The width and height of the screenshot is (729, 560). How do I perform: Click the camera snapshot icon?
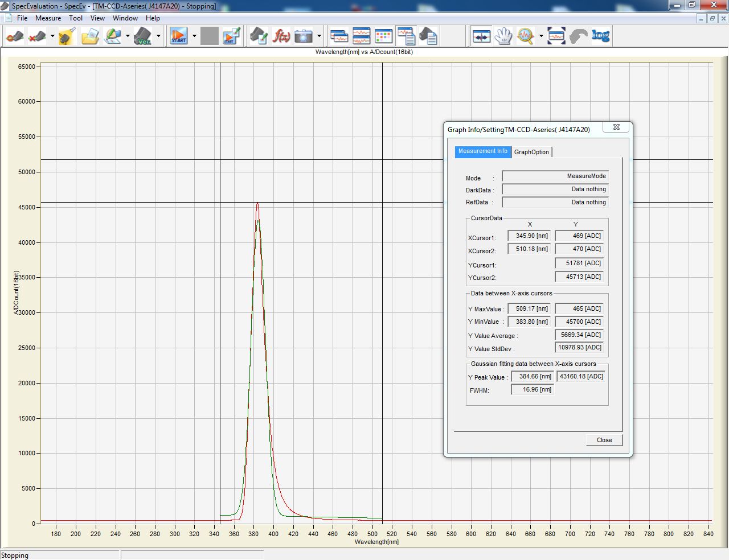[x=304, y=36]
